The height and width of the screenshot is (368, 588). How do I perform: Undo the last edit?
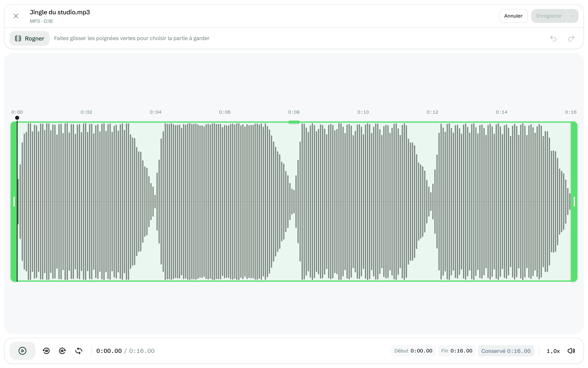click(553, 38)
